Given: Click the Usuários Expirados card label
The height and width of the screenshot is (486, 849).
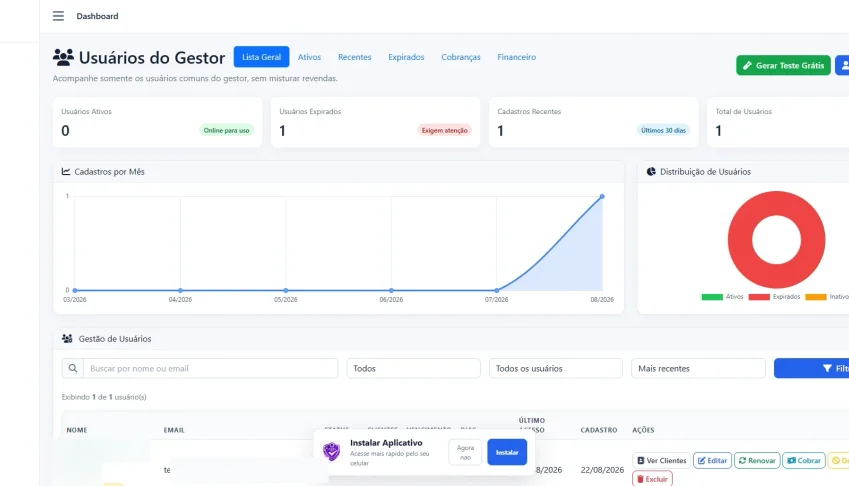Looking at the screenshot, I should 310,111.
